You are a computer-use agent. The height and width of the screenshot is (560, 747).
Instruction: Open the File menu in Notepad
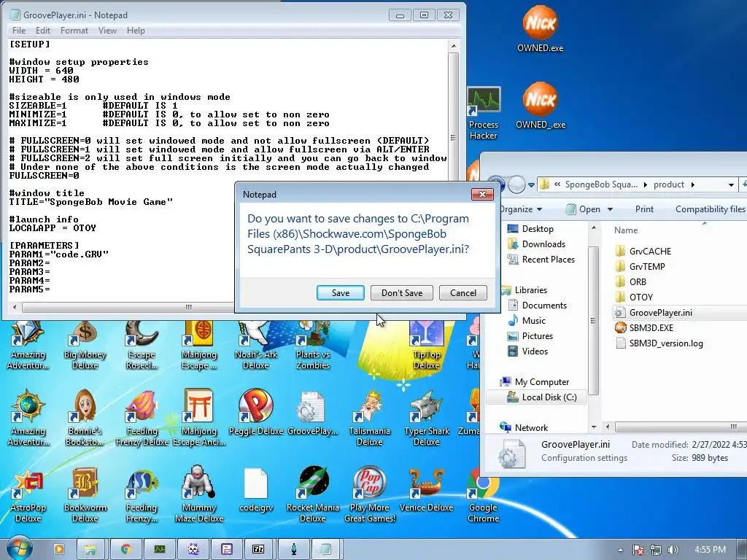(x=19, y=31)
